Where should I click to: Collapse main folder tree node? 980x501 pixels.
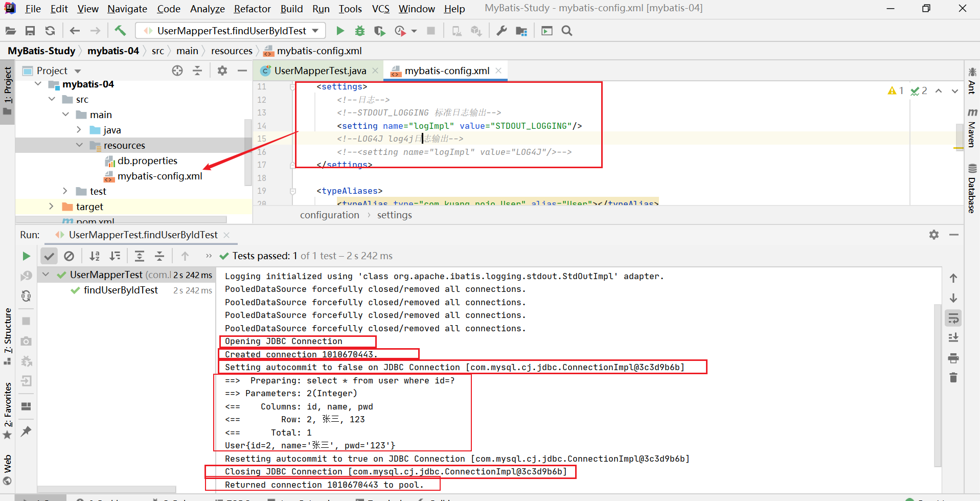pyautogui.click(x=65, y=115)
